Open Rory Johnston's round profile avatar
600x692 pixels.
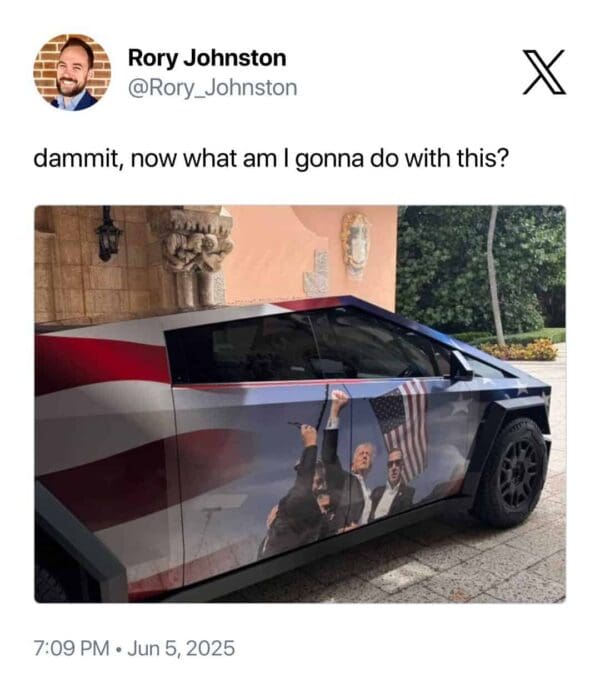[72, 72]
